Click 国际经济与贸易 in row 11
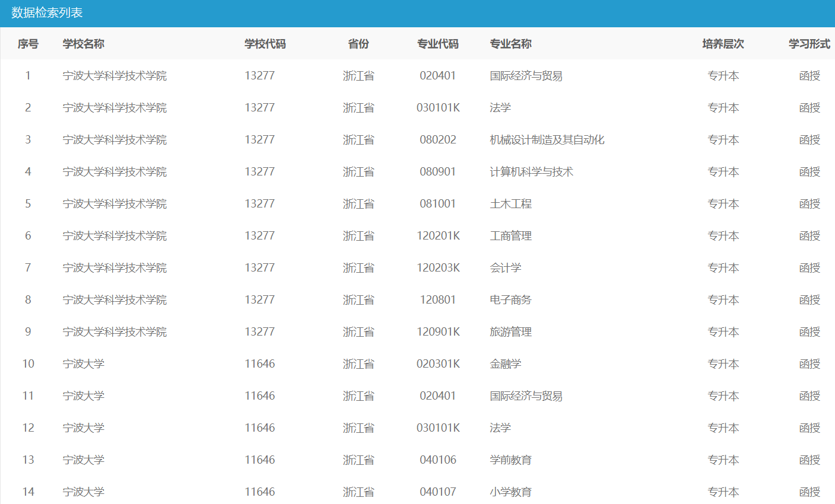The width and height of the screenshot is (835, 504). point(526,396)
